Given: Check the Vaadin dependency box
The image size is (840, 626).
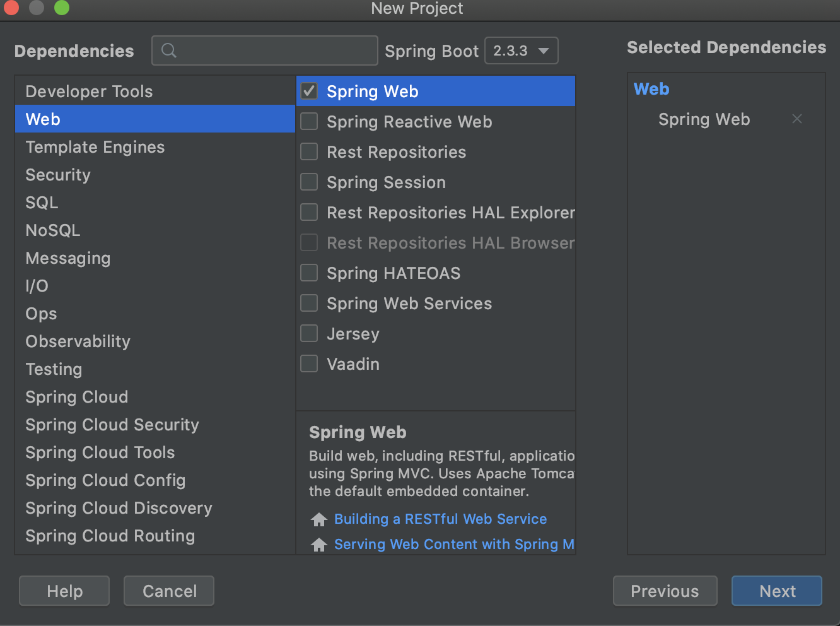Looking at the screenshot, I should 309,364.
